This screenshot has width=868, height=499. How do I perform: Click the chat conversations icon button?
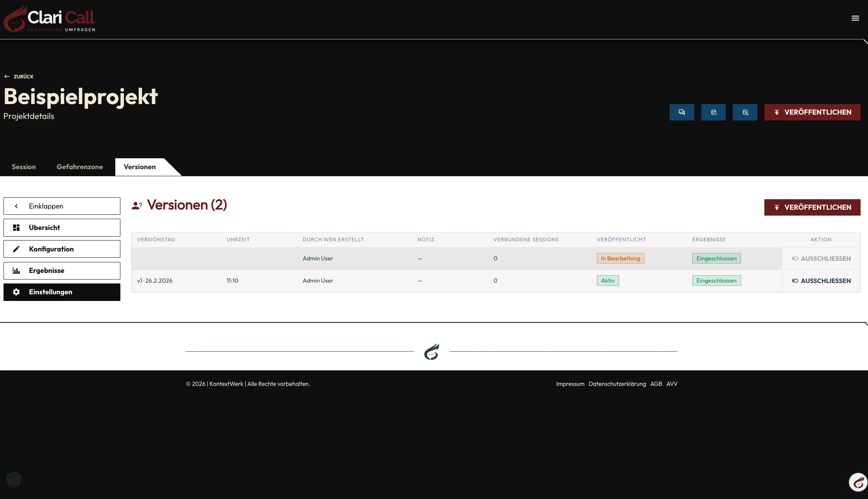[682, 112]
